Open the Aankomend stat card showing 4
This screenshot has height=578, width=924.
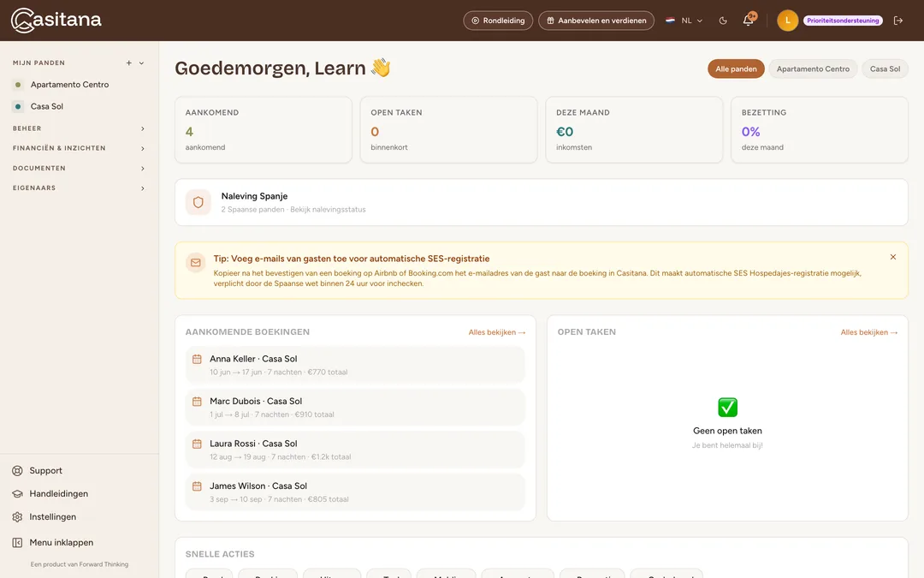point(264,130)
